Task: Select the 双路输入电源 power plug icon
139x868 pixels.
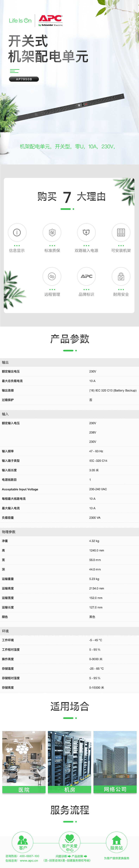Action: tap(86, 232)
